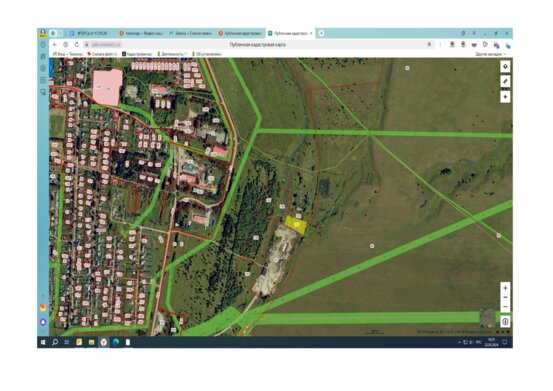
Task: Zoom in the map with plus button
Action: click(x=505, y=288)
